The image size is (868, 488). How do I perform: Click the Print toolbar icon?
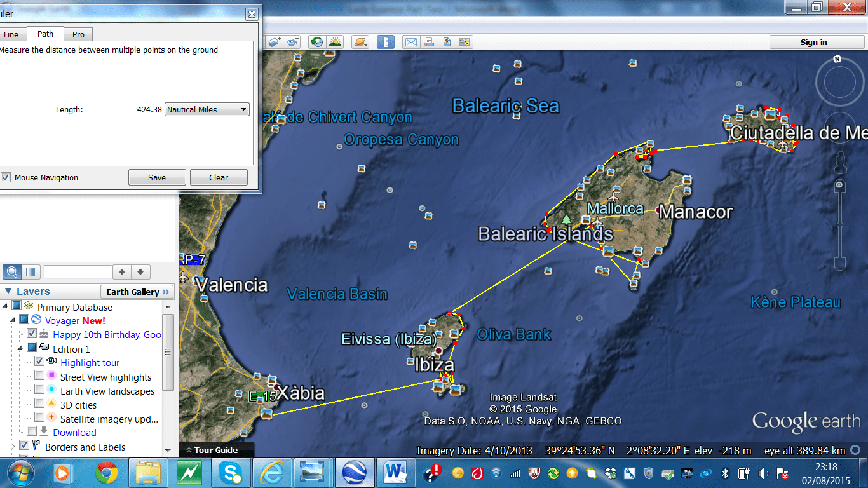(428, 42)
